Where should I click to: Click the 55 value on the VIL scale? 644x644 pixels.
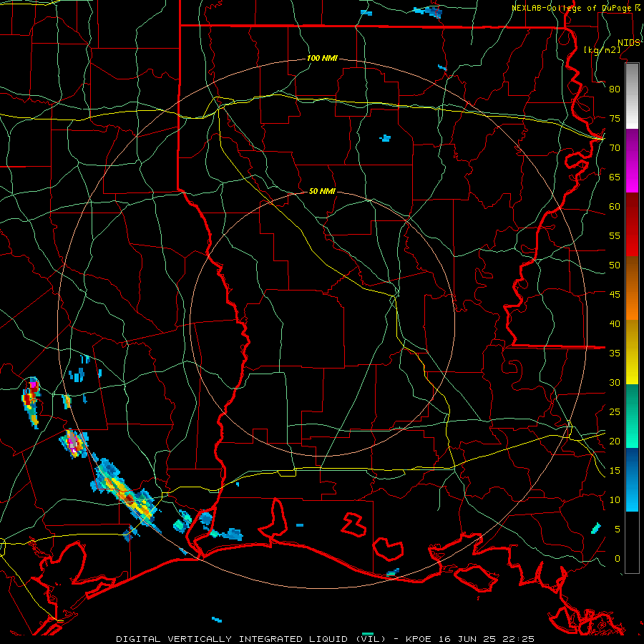click(615, 235)
